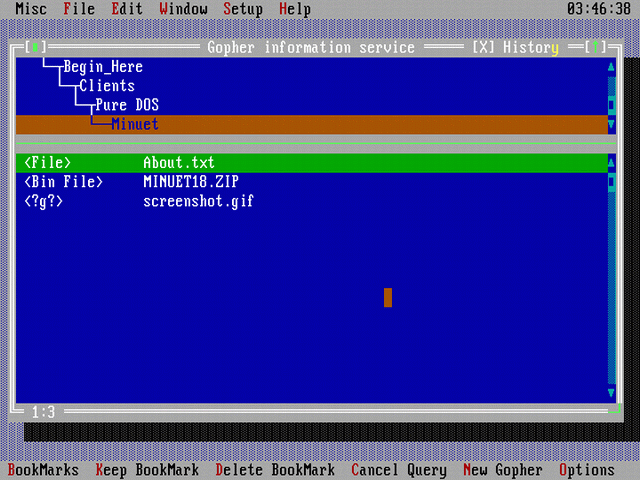Image resolution: width=640 pixels, height=480 pixels.
Task: Select the Pure DOS tree node
Action: coord(126,105)
